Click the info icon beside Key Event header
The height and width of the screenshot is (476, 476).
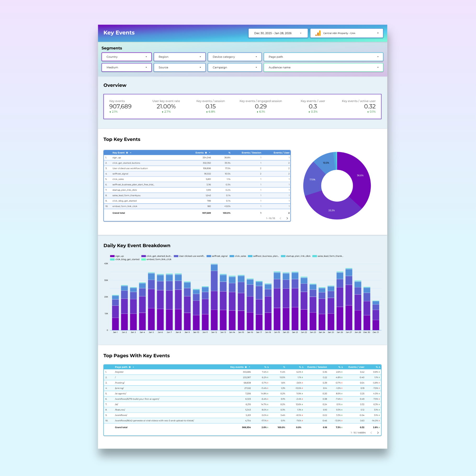127,152
